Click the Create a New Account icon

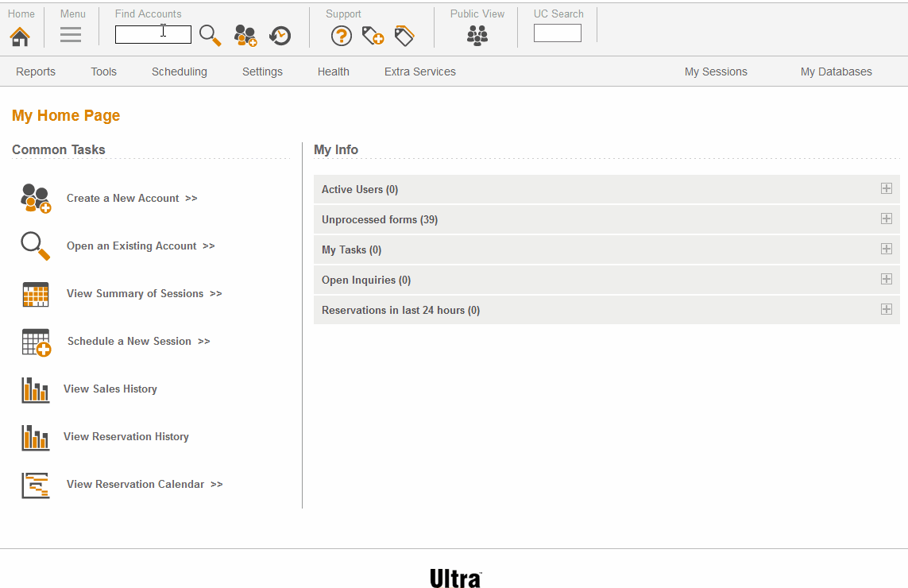tap(36, 198)
